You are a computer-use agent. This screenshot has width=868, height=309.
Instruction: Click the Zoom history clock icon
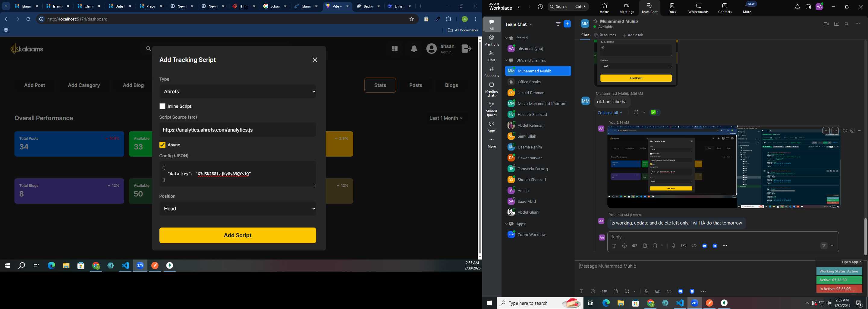(x=540, y=7)
